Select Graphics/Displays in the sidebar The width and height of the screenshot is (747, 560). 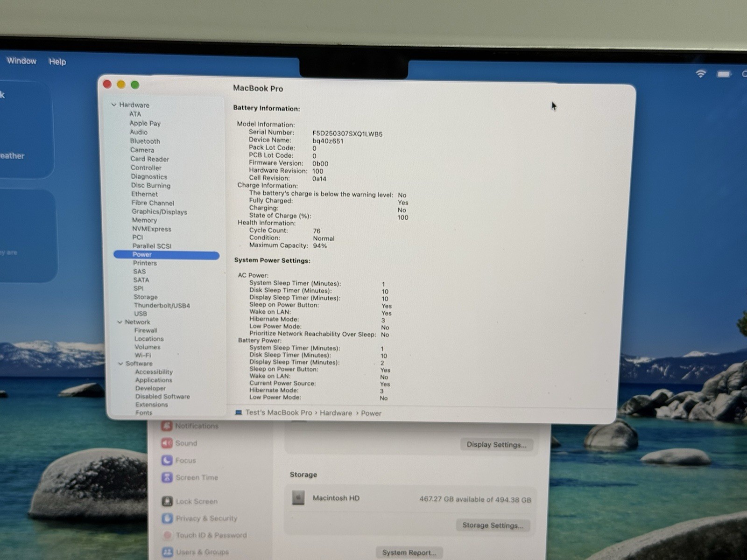[x=159, y=212]
